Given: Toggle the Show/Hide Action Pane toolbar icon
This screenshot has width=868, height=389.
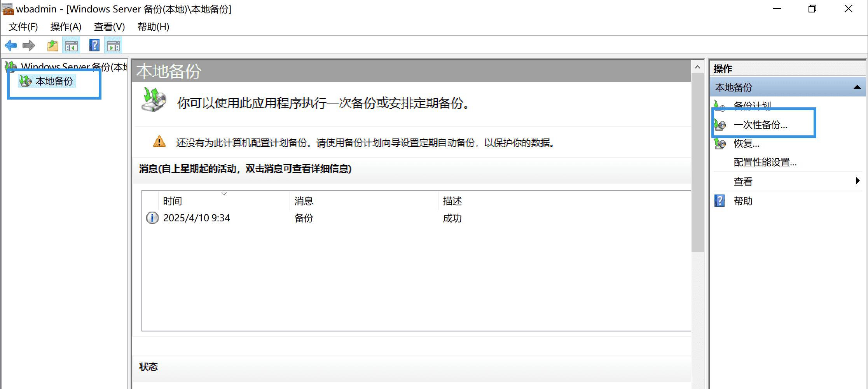Looking at the screenshot, I should click(x=114, y=46).
